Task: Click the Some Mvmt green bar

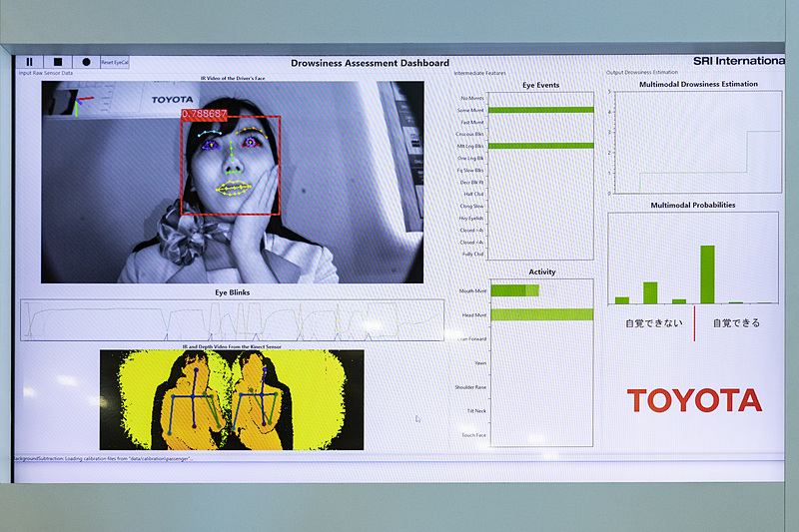Action: [541, 110]
